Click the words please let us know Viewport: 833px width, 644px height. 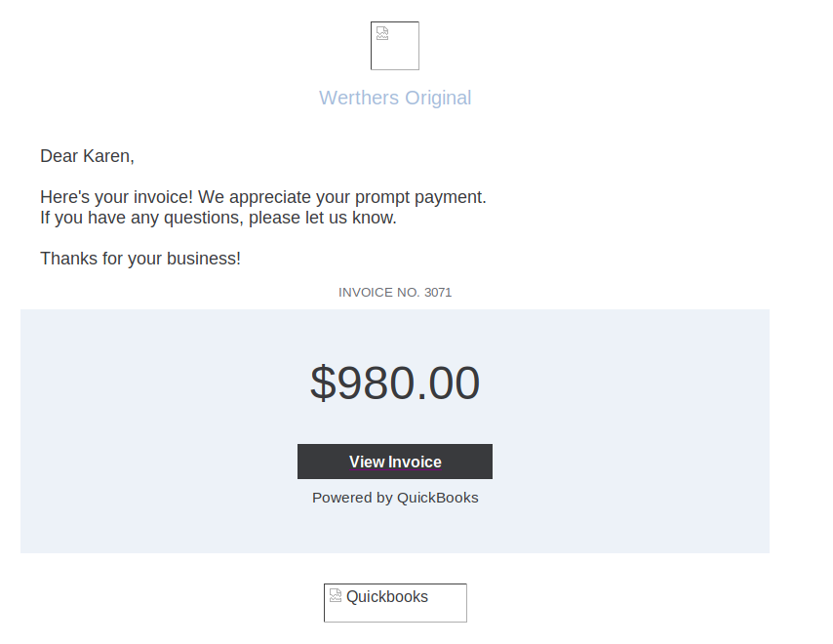pyautogui.click(x=322, y=218)
